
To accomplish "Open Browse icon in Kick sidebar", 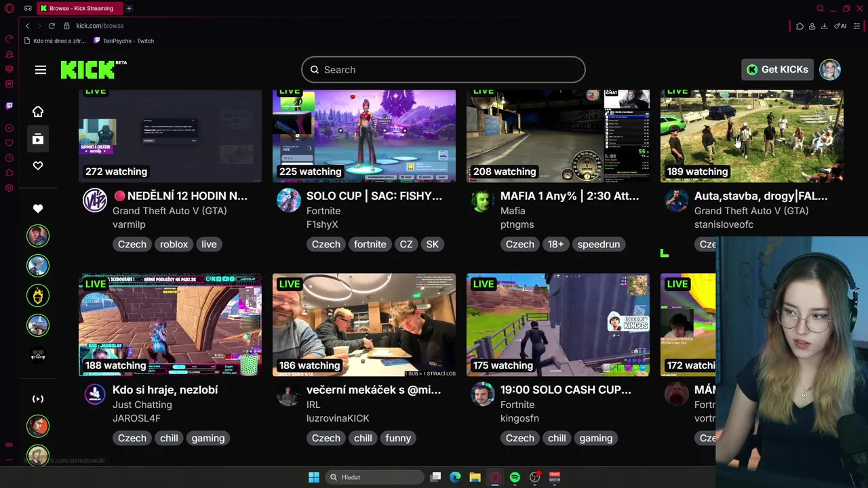I will coord(38,139).
